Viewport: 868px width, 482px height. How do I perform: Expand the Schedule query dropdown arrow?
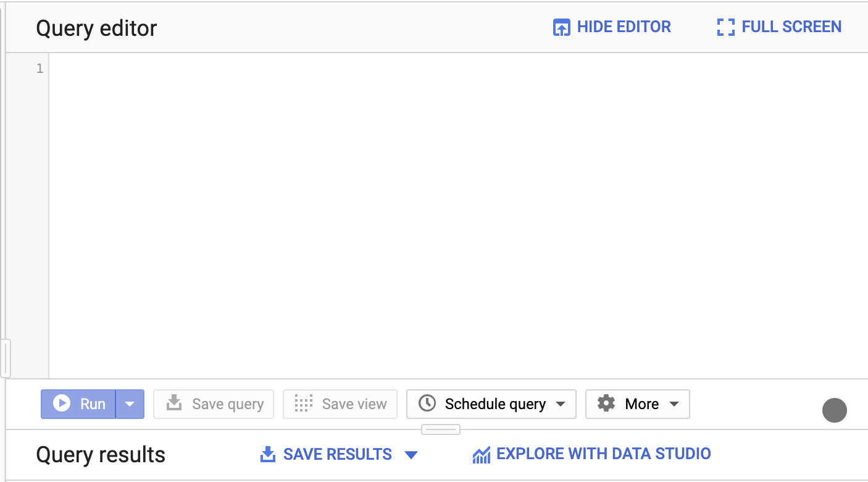(x=561, y=404)
